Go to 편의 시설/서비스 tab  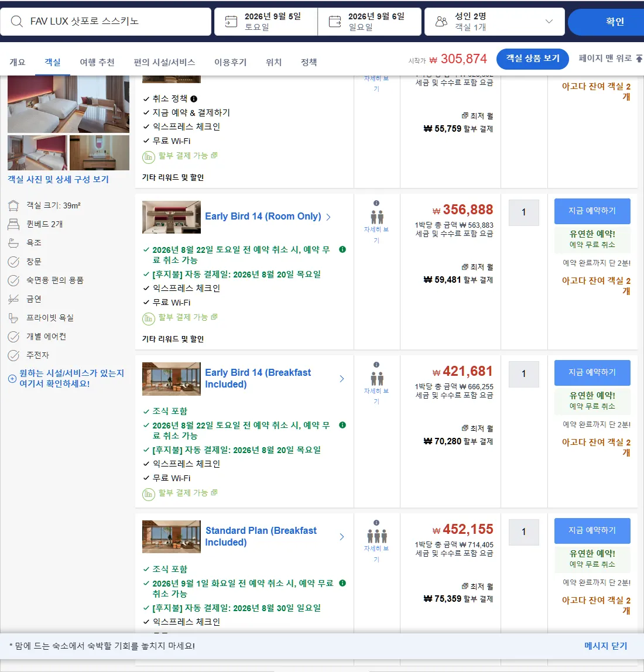pos(164,63)
